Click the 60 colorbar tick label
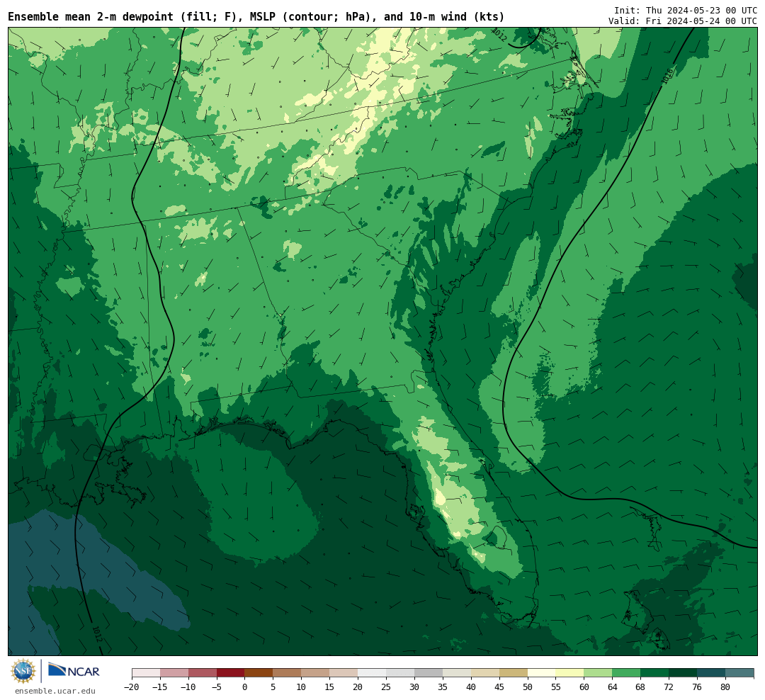 (584, 687)
